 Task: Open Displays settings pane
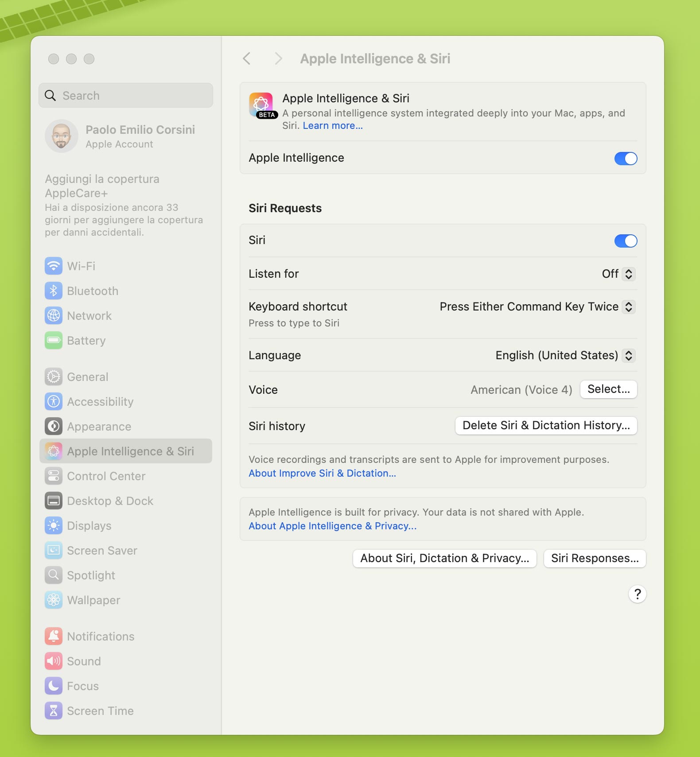[x=126, y=525]
